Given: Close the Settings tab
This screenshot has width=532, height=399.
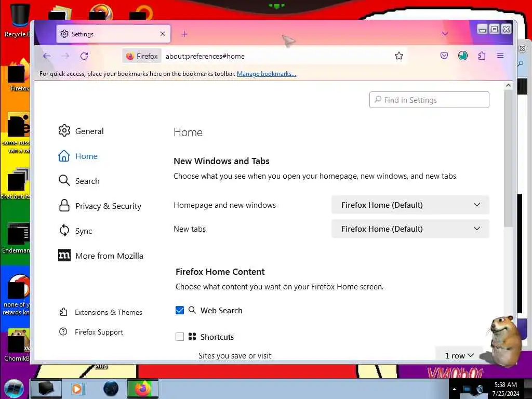Looking at the screenshot, I should click(x=163, y=34).
